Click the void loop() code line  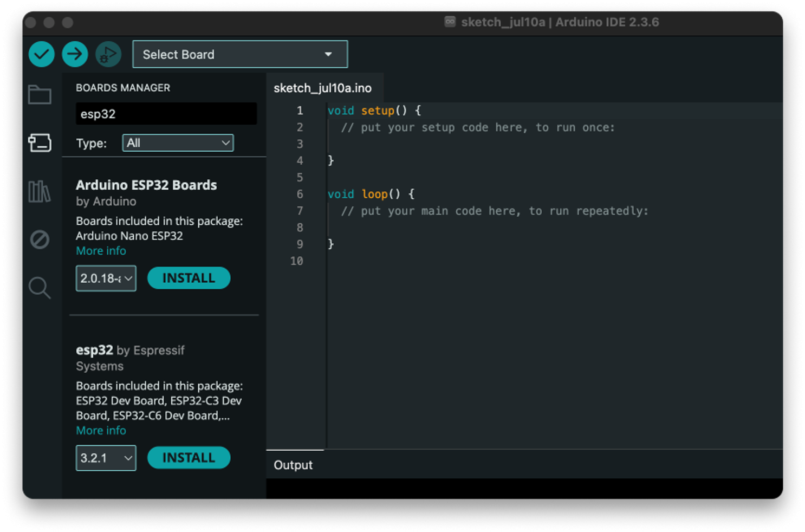click(371, 194)
